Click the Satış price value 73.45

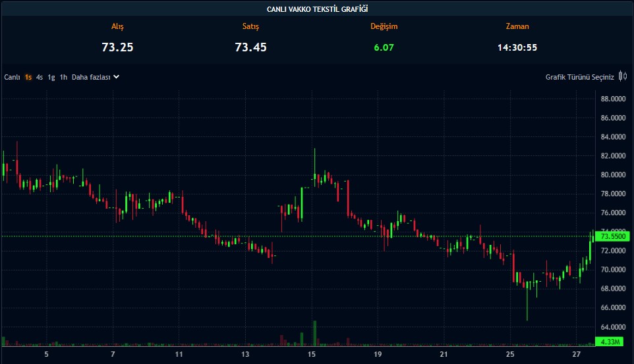click(x=250, y=47)
